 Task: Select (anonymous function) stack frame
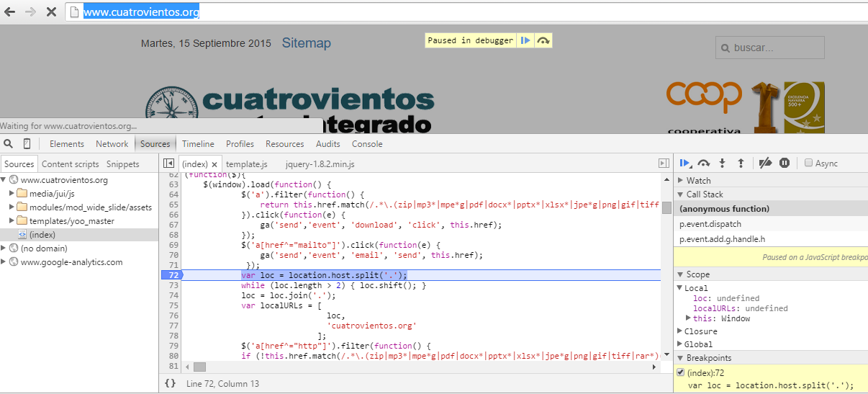pyautogui.click(x=771, y=209)
